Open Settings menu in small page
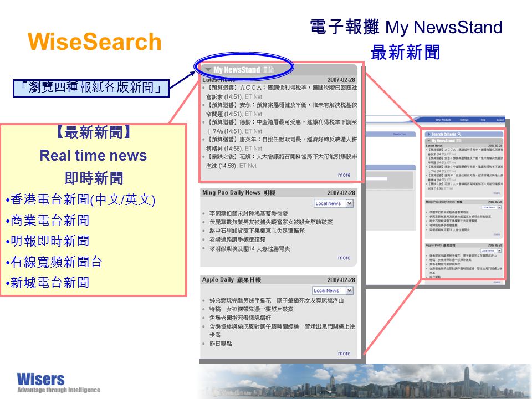Screen dimensions: 532x399 pos(464,120)
